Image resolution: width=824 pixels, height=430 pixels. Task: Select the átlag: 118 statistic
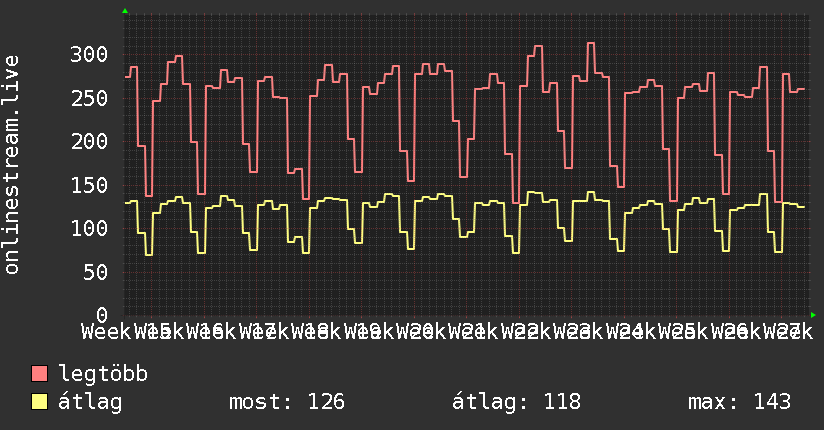[517, 402]
